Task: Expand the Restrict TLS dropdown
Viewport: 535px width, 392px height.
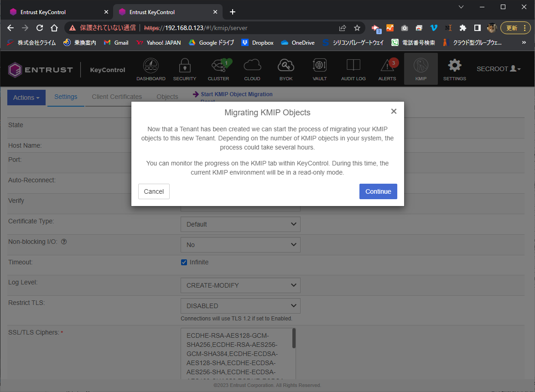Action: point(240,306)
